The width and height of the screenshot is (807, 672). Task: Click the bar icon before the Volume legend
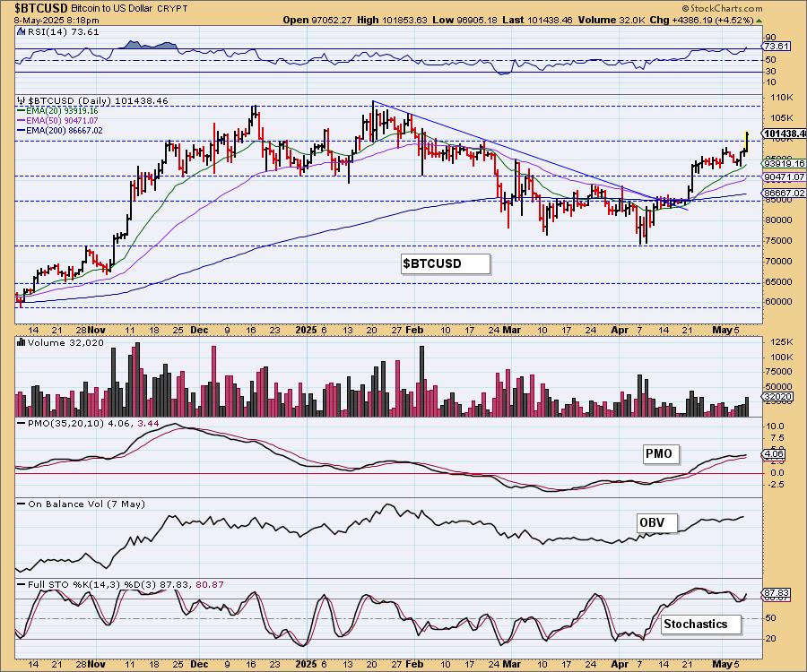click(22, 342)
